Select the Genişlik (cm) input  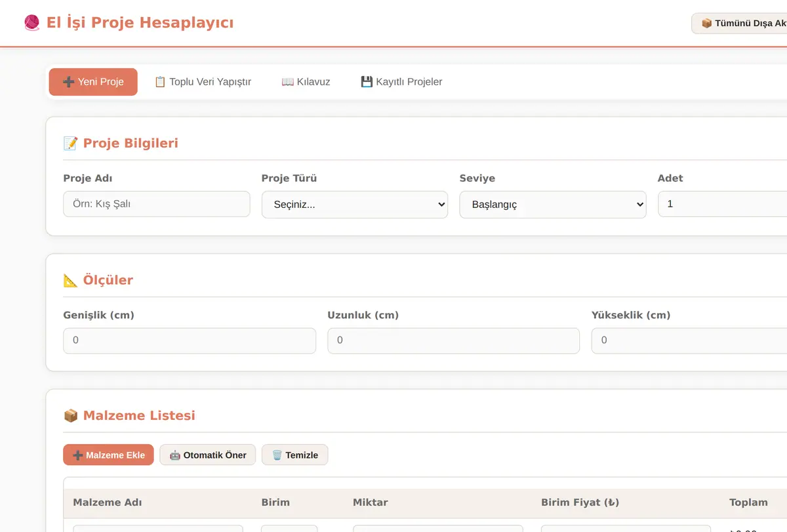[x=190, y=340]
